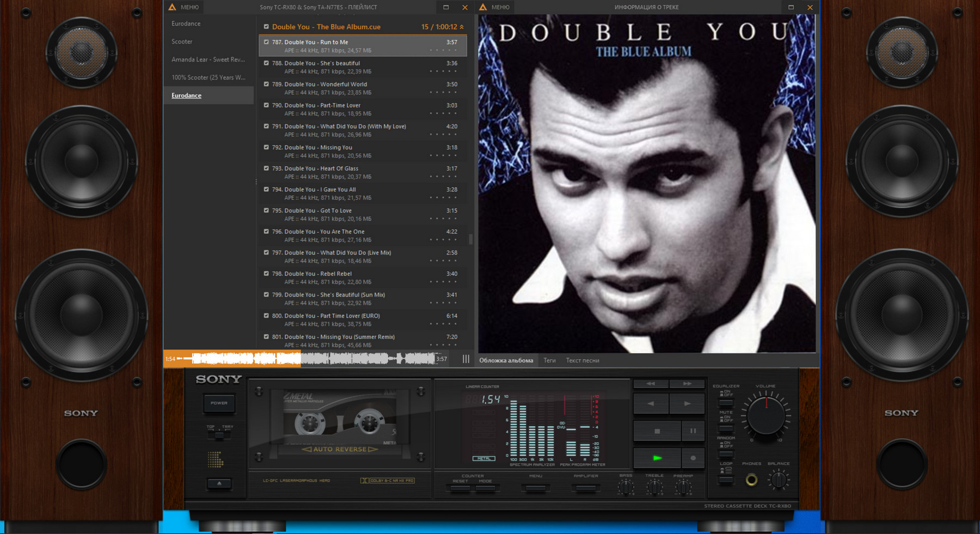Select track 791 What Did You Do (With My Love)
Image resolution: width=980 pixels, height=534 pixels.
pyautogui.click(x=363, y=130)
